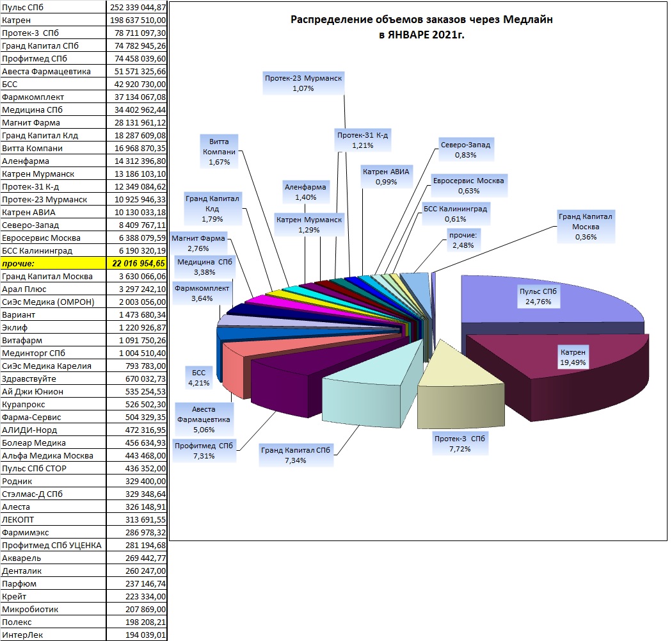
Task: Click the Альфа Медика Москва cell
Action: coord(53,456)
